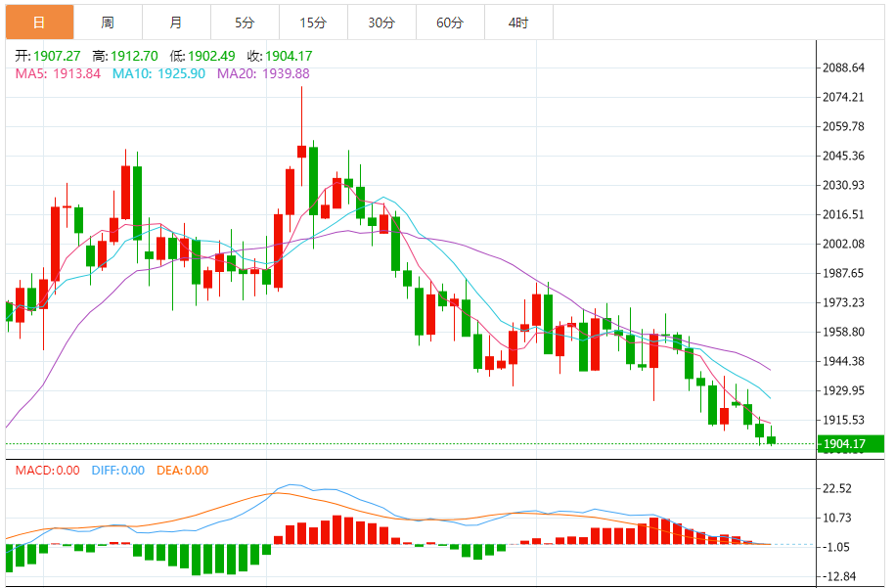Screen dimensions: 895x588
Task: Click the 2074.21 price axis label
Action: point(843,97)
